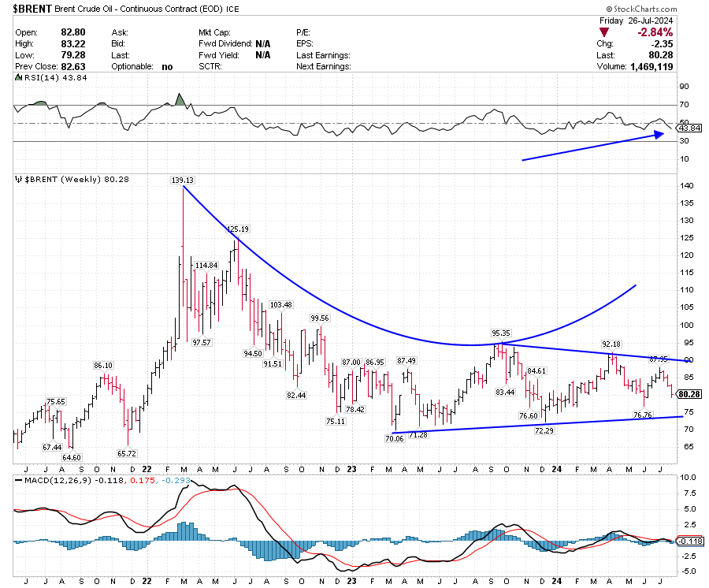Click the 82.44 price label

[x=296, y=396]
